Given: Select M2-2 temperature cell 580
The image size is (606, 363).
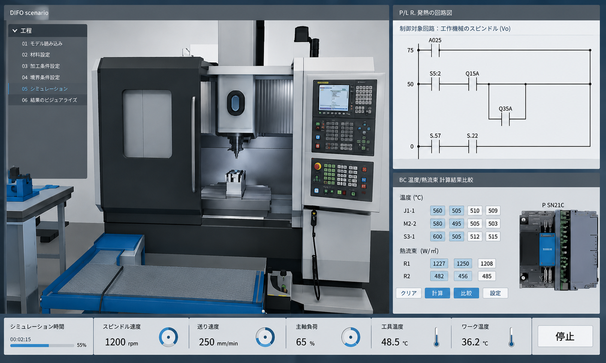Looking at the screenshot, I should (x=437, y=223).
